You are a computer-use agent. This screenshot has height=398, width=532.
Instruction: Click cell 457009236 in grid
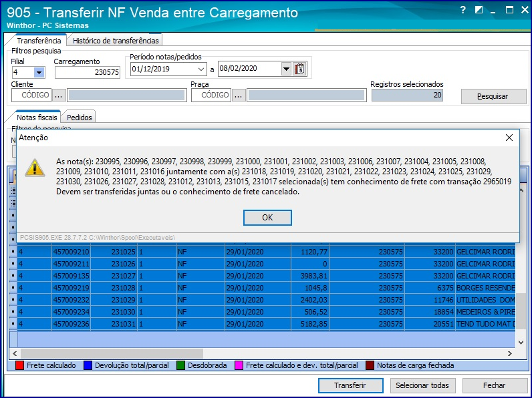(x=72, y=324)
